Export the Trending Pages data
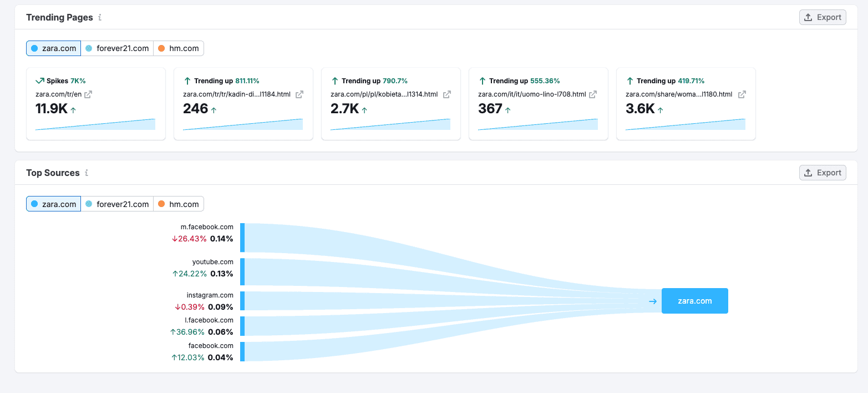 tap(823, 17)
